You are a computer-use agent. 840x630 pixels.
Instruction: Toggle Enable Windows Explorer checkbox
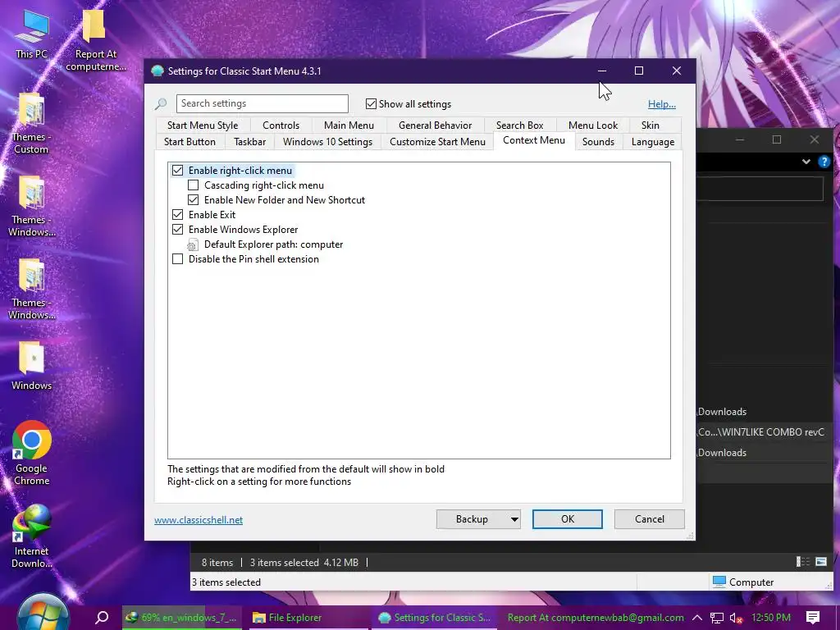click(177, 230)
